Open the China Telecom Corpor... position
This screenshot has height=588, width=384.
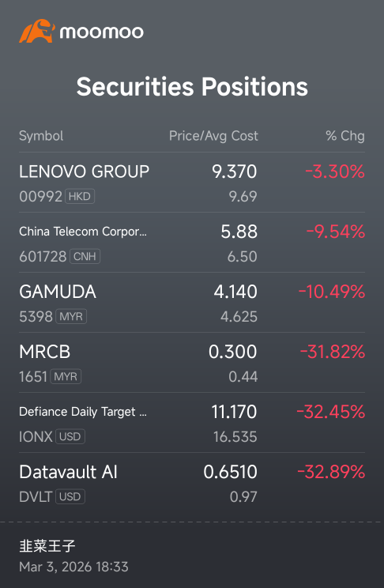click(192, 243)
